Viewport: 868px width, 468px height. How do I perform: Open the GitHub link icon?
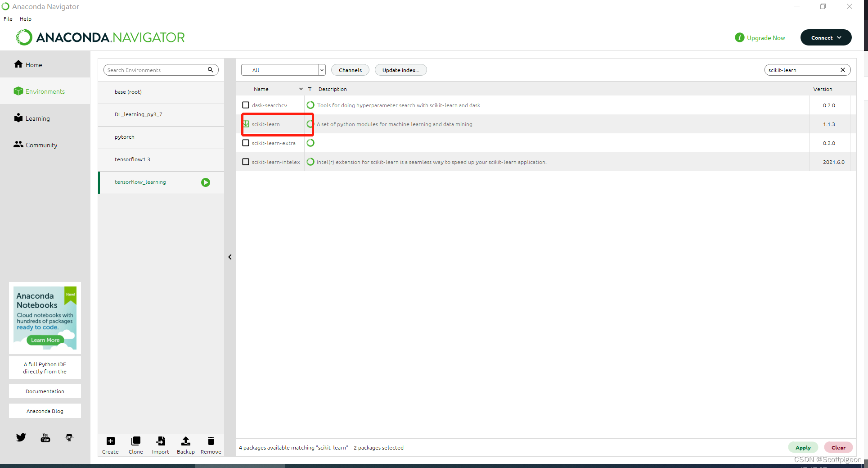(69, 437)
